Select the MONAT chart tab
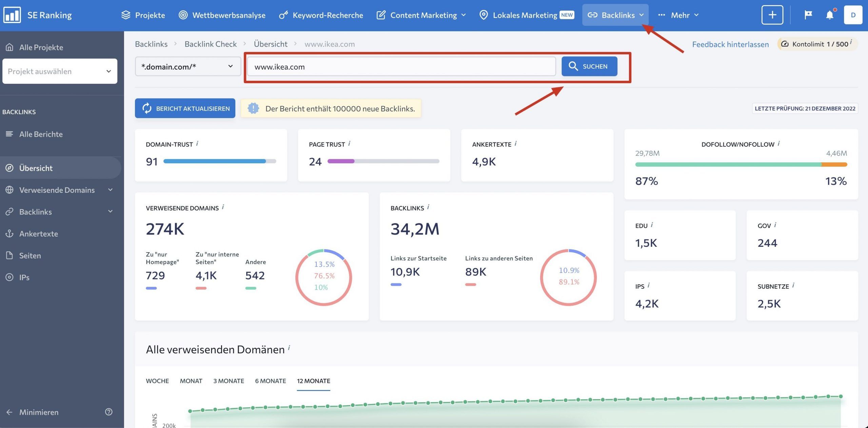The width and height of the screenshot is (868, 428). 191,381
